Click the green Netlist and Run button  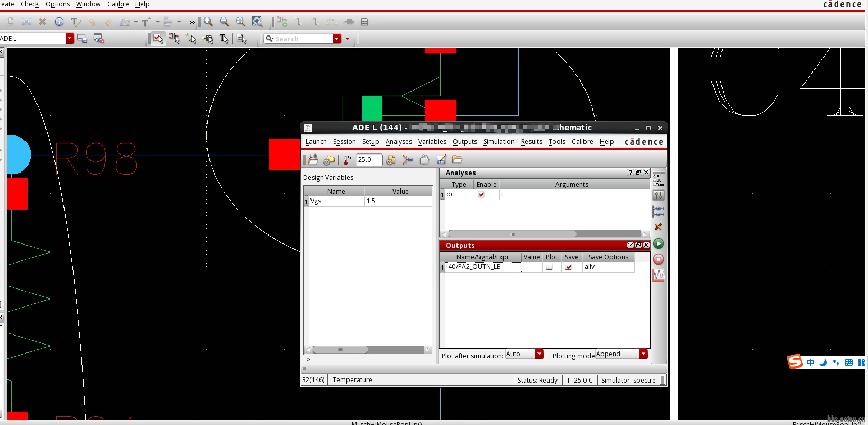pos(658,243)
